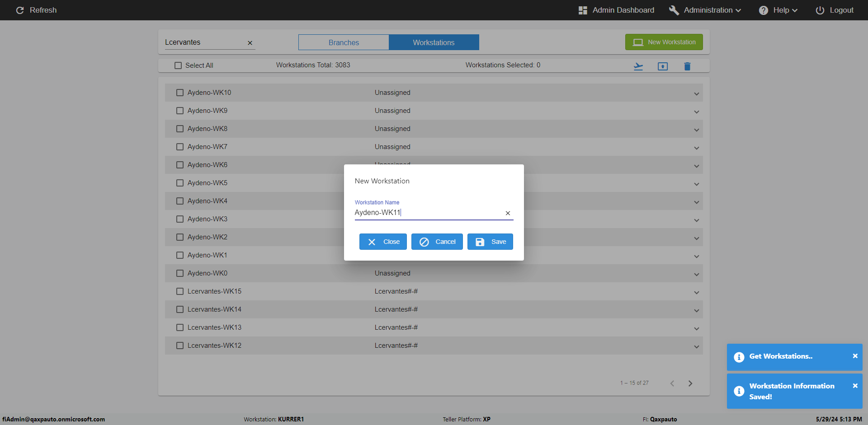
Task: Check the Aydeno-WK0 checkbox
Action: [180, 273]
